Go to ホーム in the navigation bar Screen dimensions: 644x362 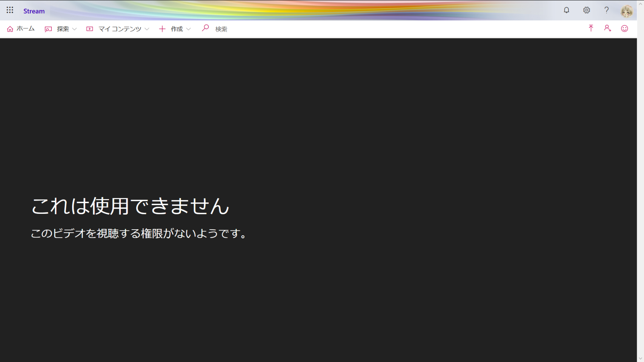click(x=21, y=29)
